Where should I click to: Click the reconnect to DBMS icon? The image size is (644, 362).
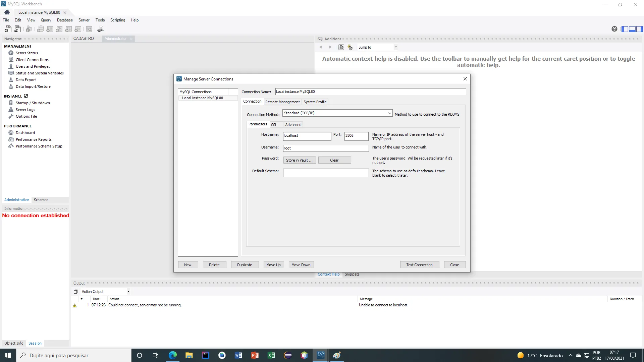pos(100,29)
